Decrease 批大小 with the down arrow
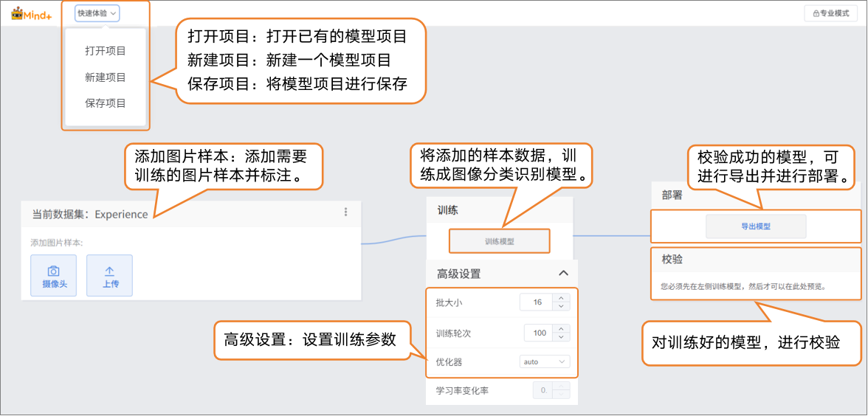Screen dimensions: 868x416 (561, 307)
